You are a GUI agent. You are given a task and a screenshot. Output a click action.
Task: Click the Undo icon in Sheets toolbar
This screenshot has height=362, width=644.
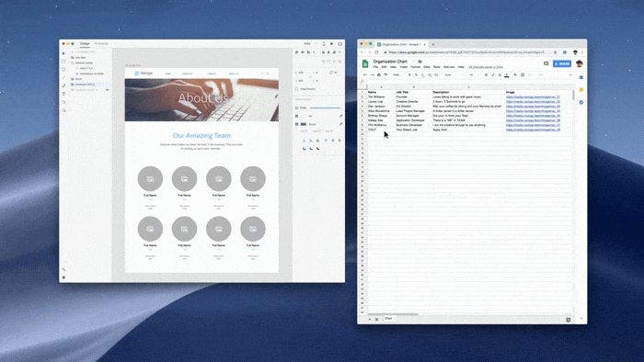(364, 75)
